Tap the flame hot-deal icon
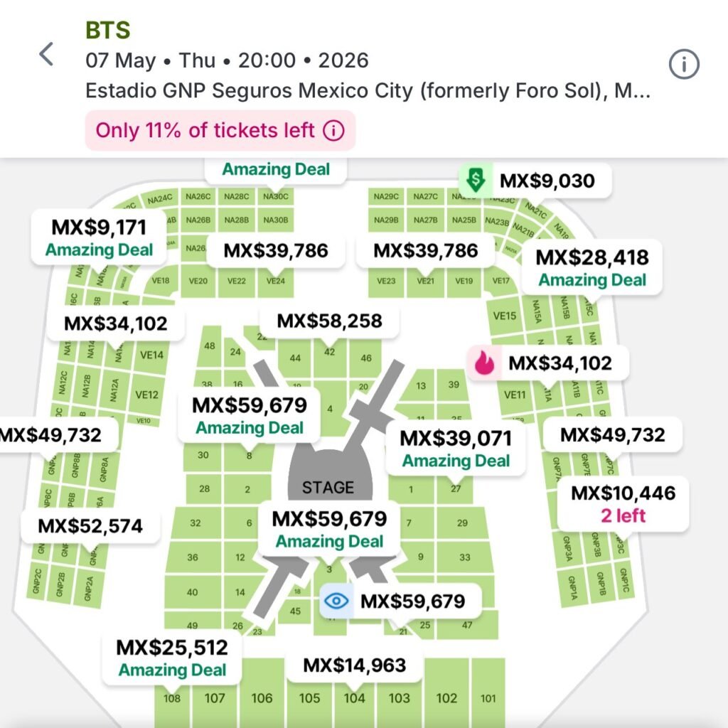 click(x=484, y=363)
